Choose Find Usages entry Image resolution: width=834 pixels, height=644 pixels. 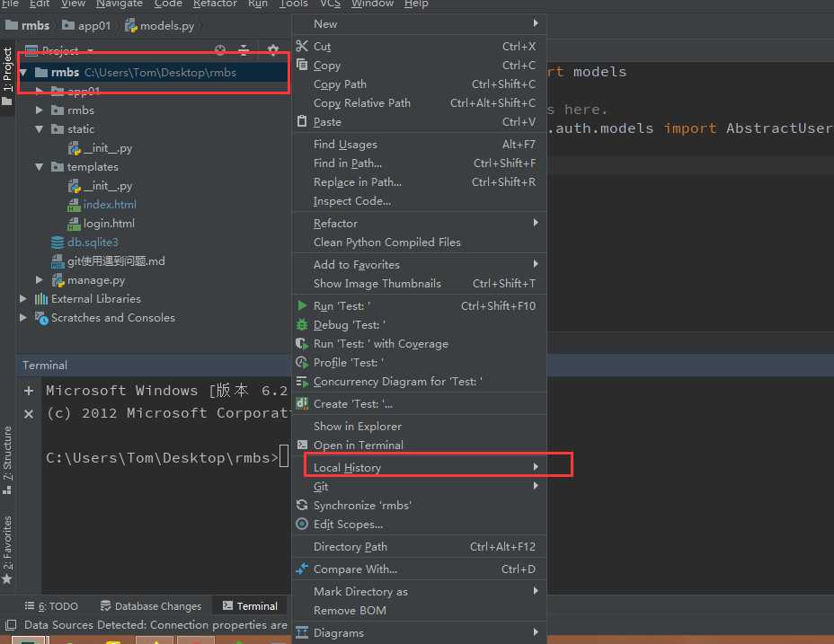tap(419, 144)
